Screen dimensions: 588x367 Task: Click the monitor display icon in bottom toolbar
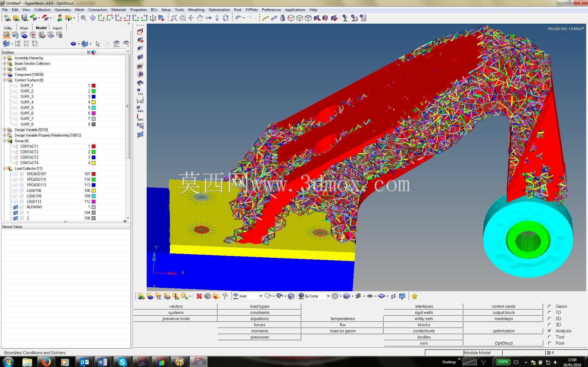tap(402, 296)
